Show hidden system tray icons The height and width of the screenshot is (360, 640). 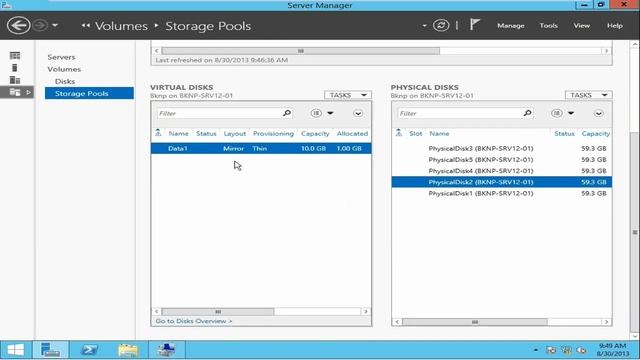point(536,350)
